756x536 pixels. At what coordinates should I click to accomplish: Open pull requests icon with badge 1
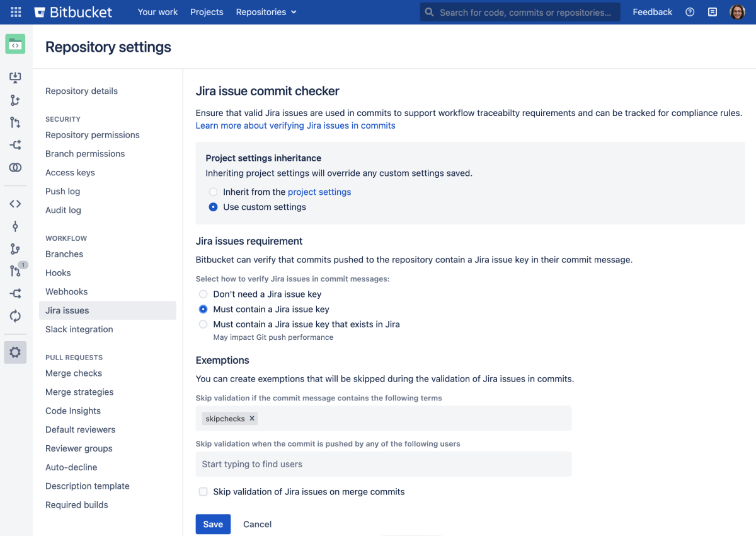pos(16,271)
